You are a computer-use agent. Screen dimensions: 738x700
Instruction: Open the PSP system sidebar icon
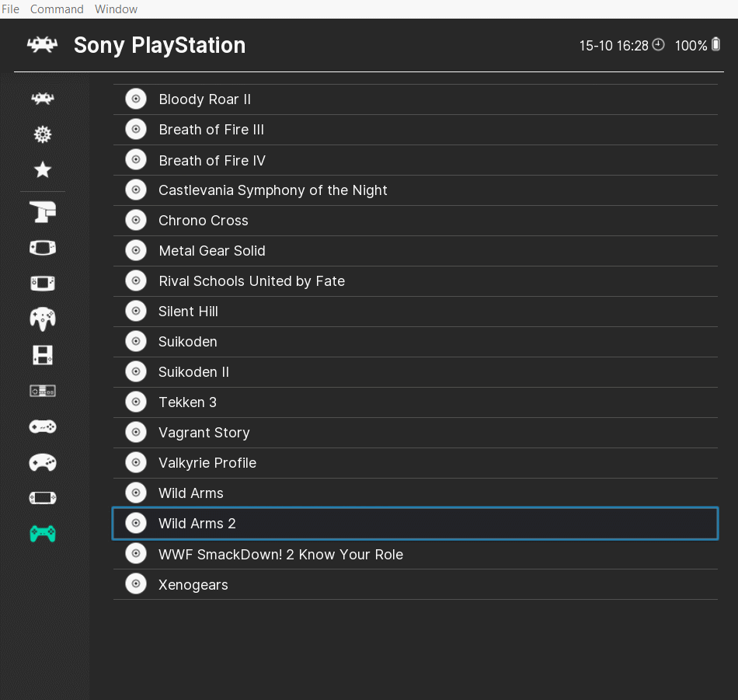(x=42, y=497)
